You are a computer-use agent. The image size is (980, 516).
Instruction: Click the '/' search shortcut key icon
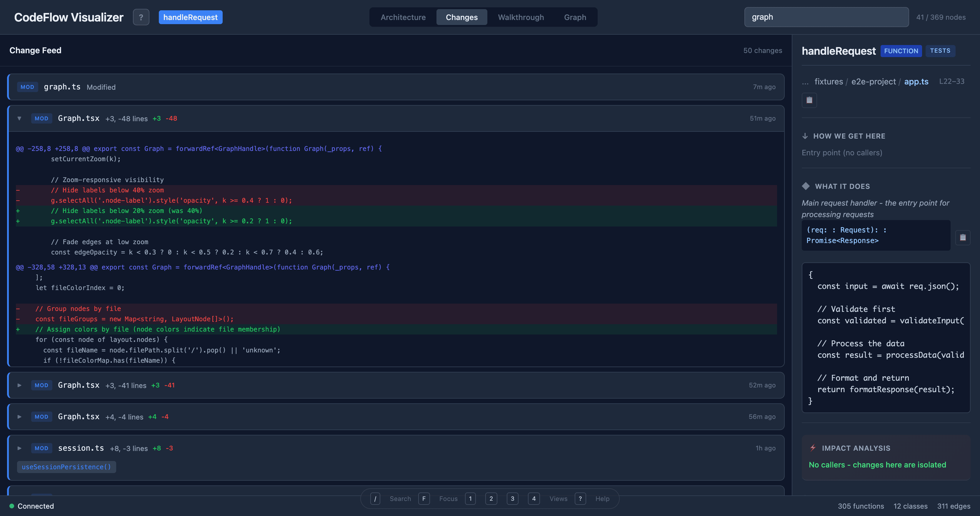coord(376,498)
